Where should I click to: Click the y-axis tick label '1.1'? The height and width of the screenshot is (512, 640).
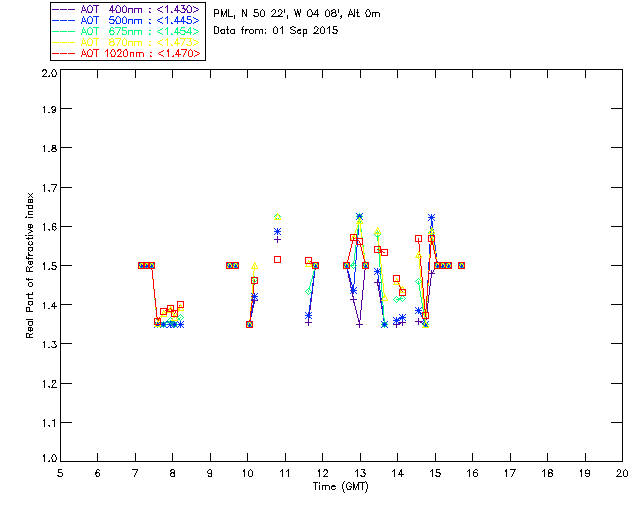coord(49,423)
